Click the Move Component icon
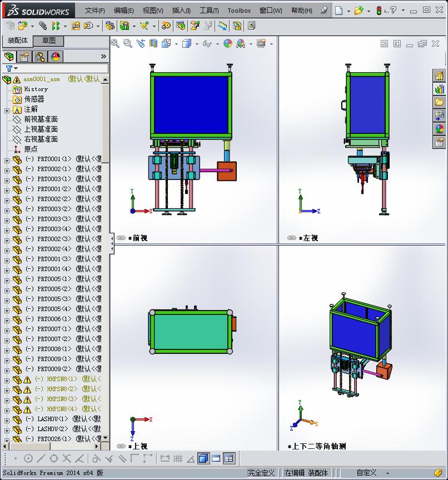Screen dimensions: 448x480 pyautogui.click(x=88, y=26)
